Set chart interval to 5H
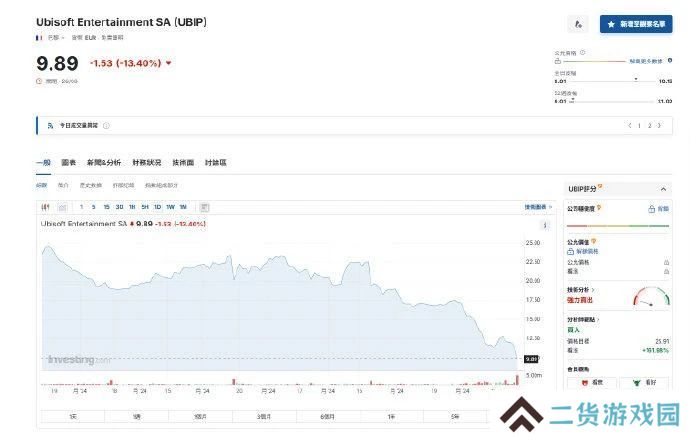Image resolution: width=690 pixels, height=440 pixels. (145, 207)
